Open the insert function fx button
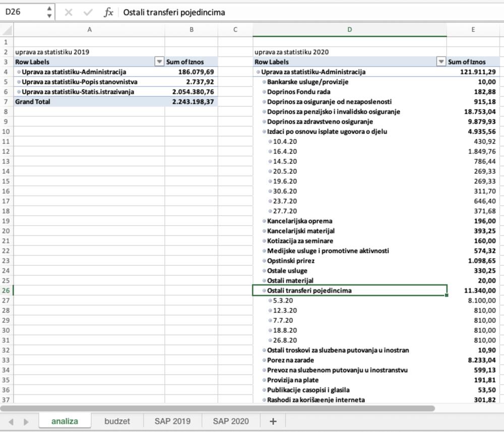 [108, 12]
